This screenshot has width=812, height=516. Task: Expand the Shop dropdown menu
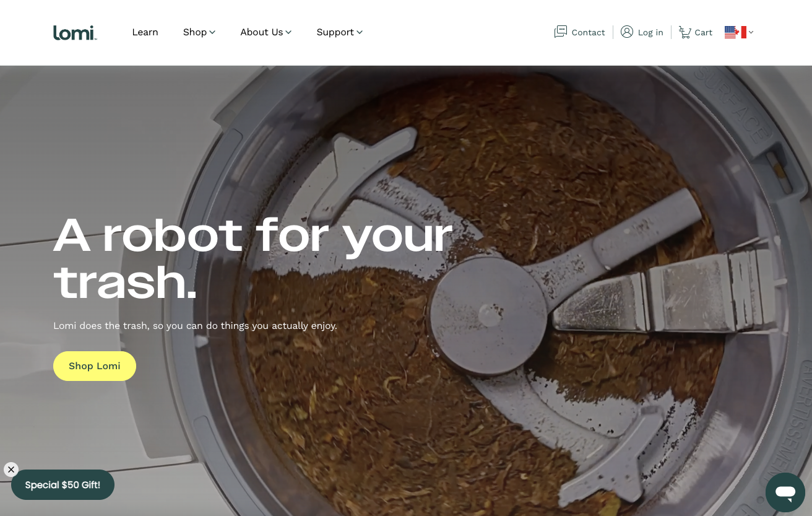click(199, 32)
